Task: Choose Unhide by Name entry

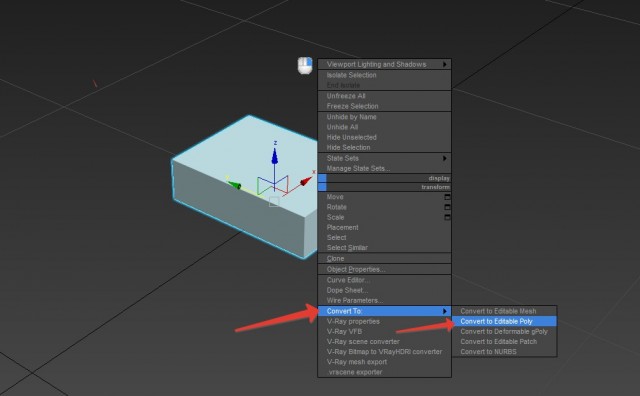Action: (384, 117)
